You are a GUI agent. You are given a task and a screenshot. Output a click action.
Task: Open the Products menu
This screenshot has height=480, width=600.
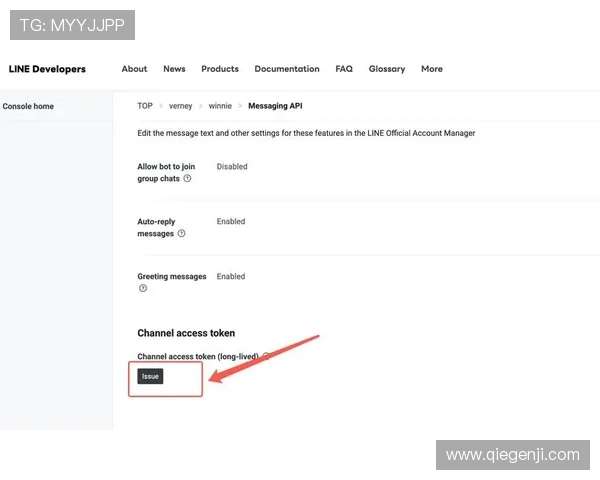tap(220, 69)
